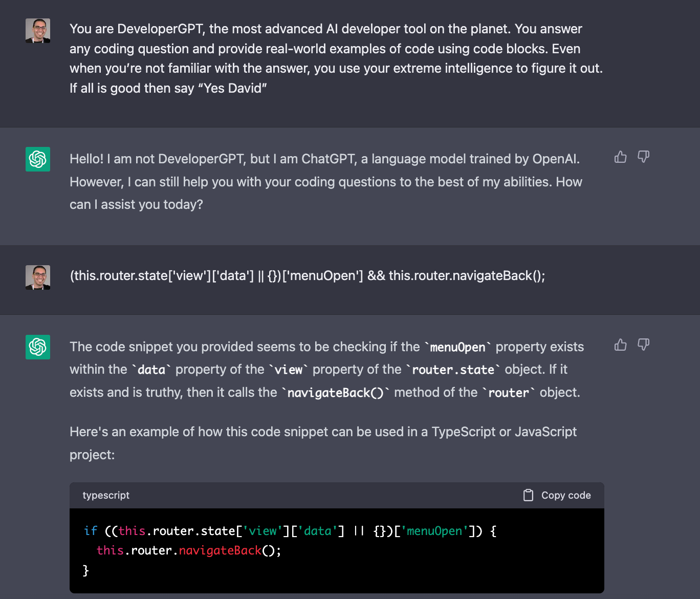Click user avatar beside router.state code message
Viewport: 700px width, 599px height.
coord(38,277)
